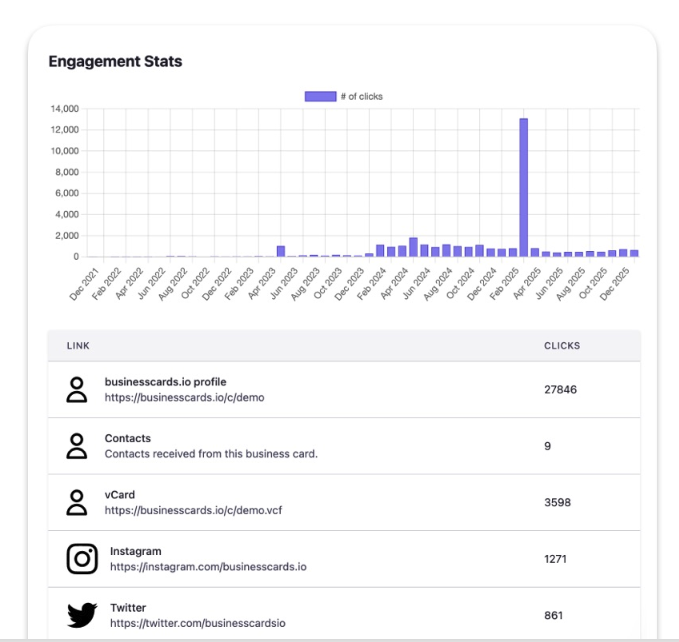Open the businesscards.io/c/demo profile link
Image resolution: width=679 pixels, height=642 pixels.
point(184,397)
